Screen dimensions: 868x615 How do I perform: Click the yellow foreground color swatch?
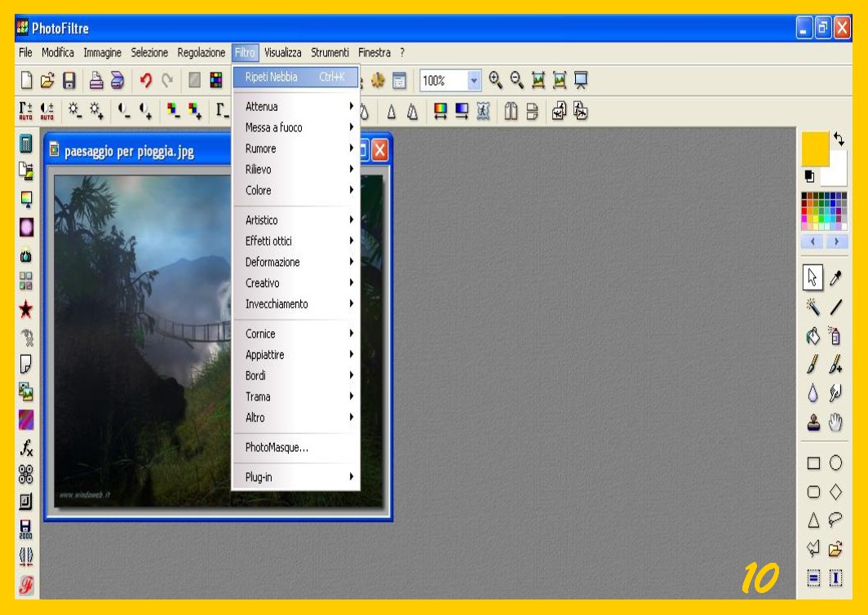coord(814,148)
